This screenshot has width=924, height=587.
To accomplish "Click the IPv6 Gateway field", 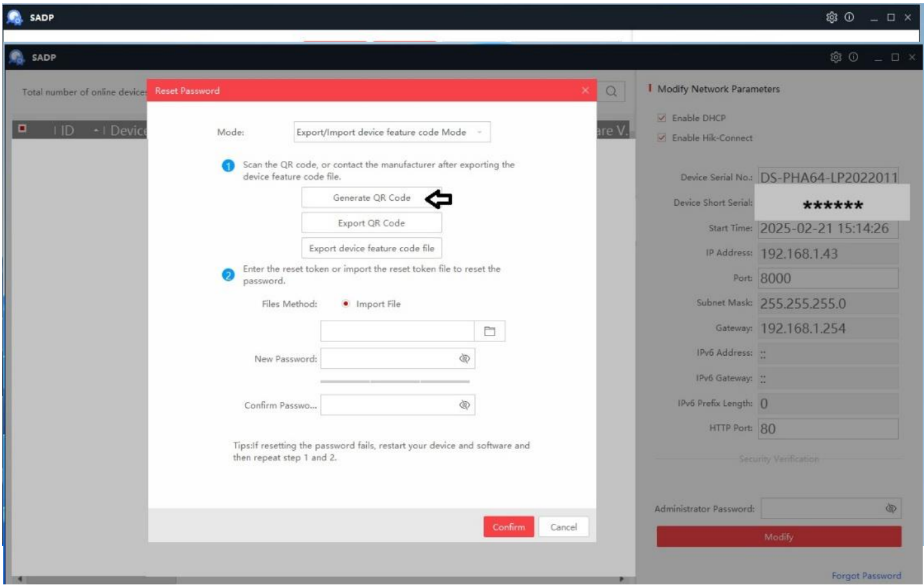I will click(x=828, y=379).
